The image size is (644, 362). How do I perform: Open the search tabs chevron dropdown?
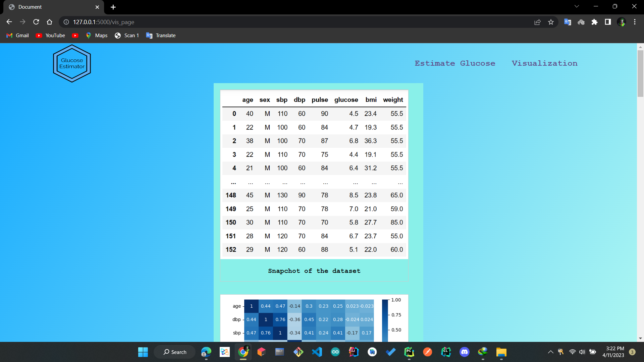pos(577,6)
